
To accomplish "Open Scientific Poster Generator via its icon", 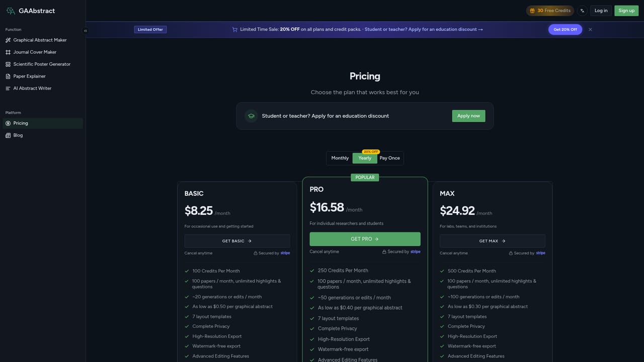I will click(x=8, y=64).
